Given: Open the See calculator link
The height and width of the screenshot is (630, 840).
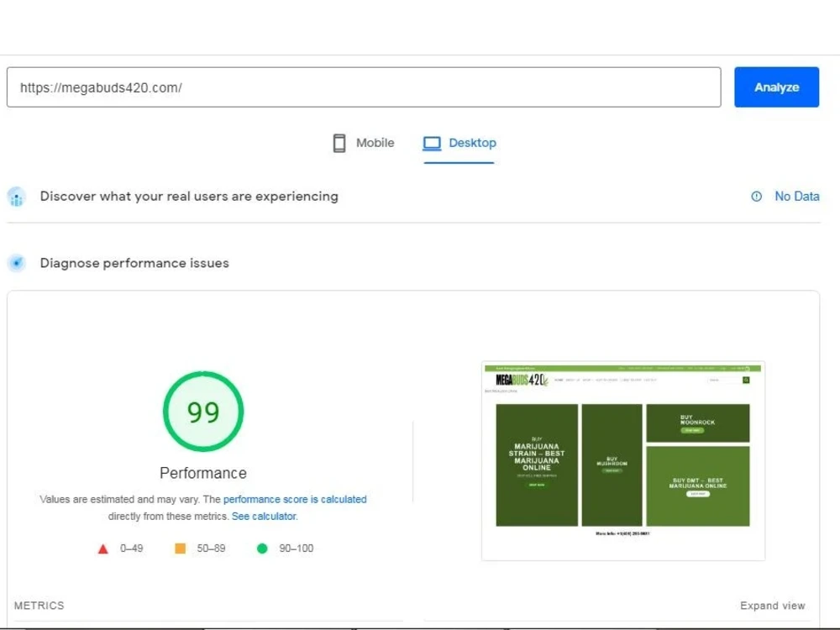Looking at the screenshot, I should (x=264, y=517).
